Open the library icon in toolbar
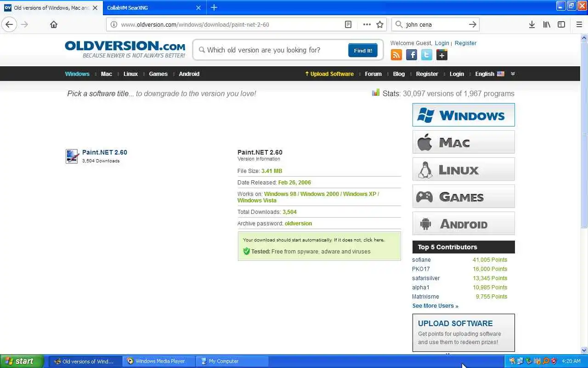588x368 pixels. pyautogui.click(x=547, y=25)
